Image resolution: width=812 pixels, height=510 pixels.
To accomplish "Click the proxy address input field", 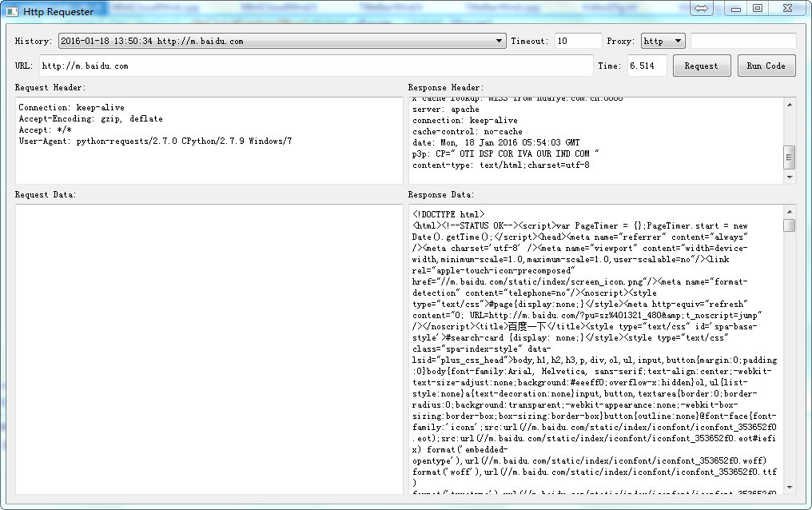I will (743, 41).
